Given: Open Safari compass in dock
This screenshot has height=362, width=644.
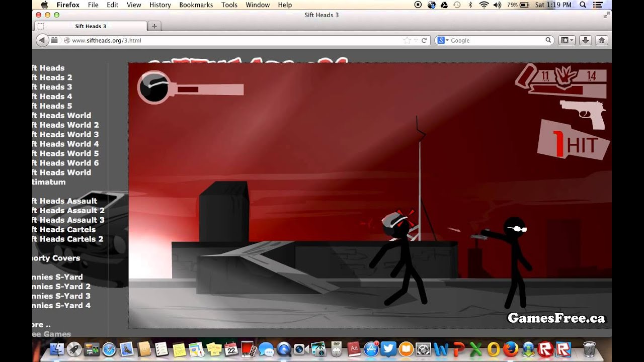Looking at the screenshot, I should click(x=109, y=349).
